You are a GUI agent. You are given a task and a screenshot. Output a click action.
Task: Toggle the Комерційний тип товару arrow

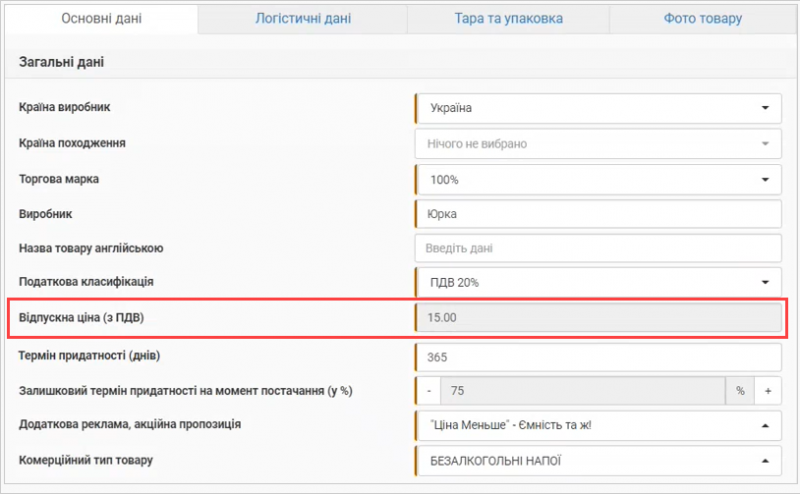pos(765,461)
